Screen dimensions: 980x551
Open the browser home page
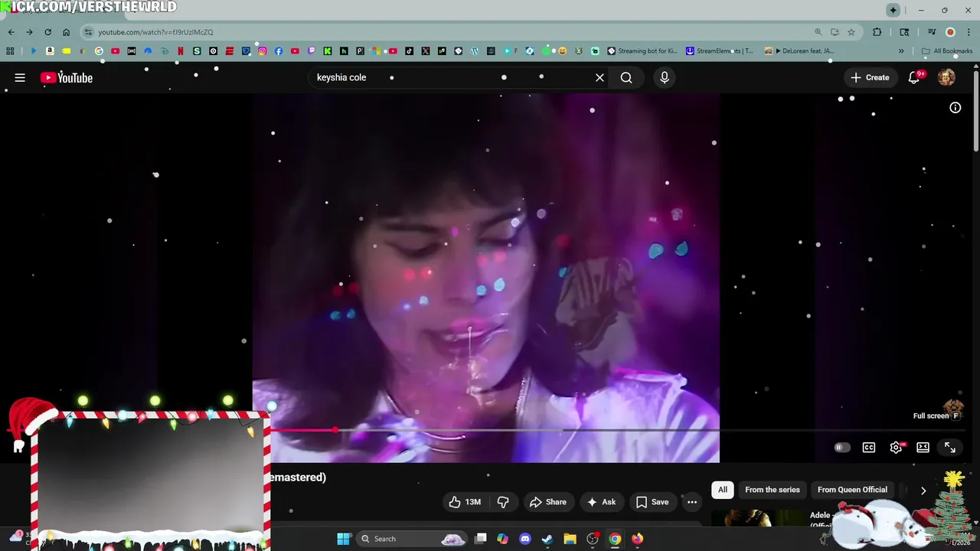click(x=67, y=32)
